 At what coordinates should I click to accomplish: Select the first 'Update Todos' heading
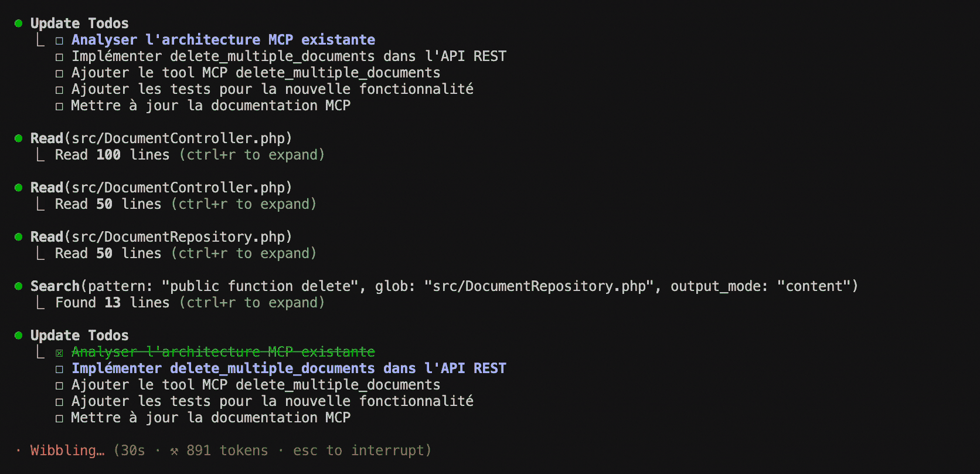[80, 23]
